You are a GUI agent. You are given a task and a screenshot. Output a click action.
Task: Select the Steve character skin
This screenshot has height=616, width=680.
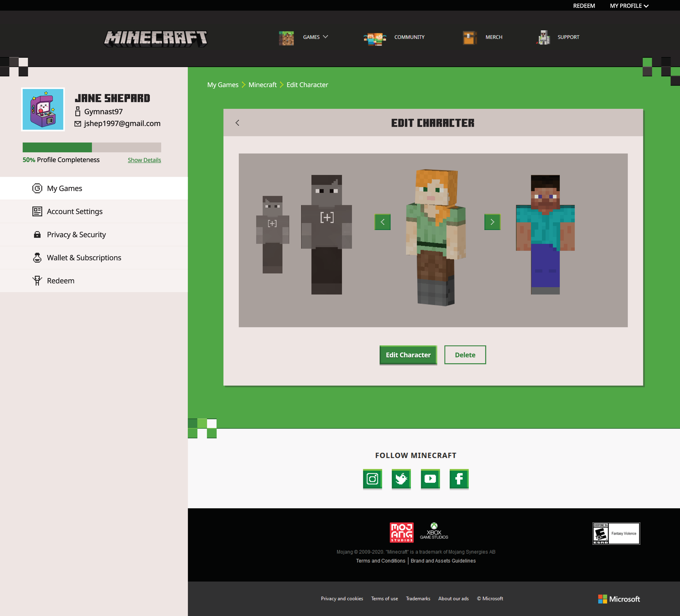pos(545,234)
